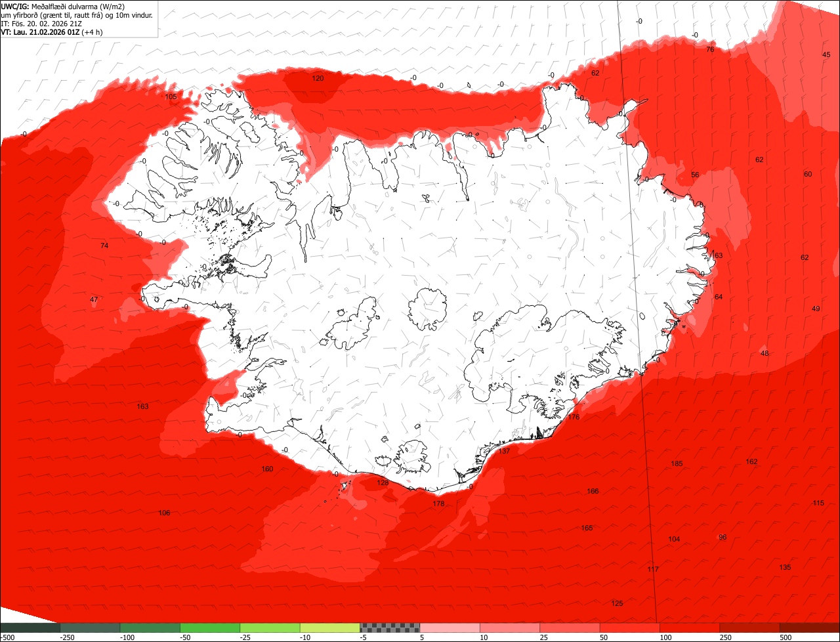This screenshot has height=642, width=840.
Task: Click the pink swatch between 10 and 25
Action: (510, 628)
